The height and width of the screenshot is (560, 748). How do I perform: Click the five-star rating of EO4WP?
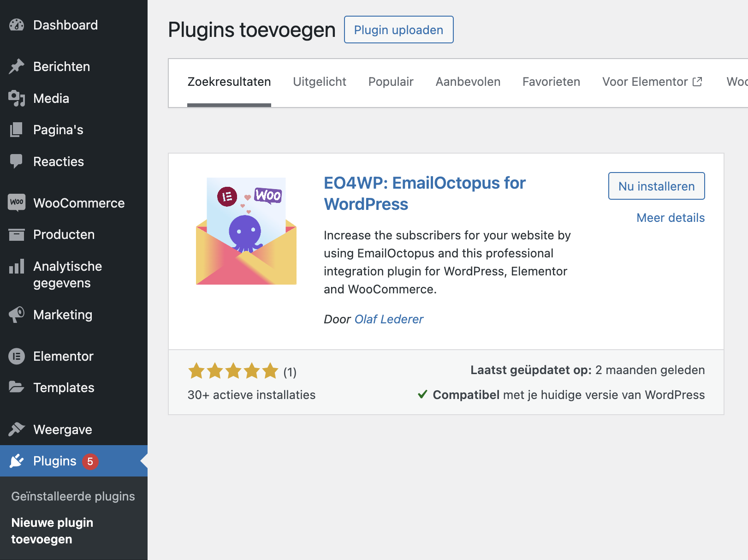pyautogui.click(x=233, y=371)
